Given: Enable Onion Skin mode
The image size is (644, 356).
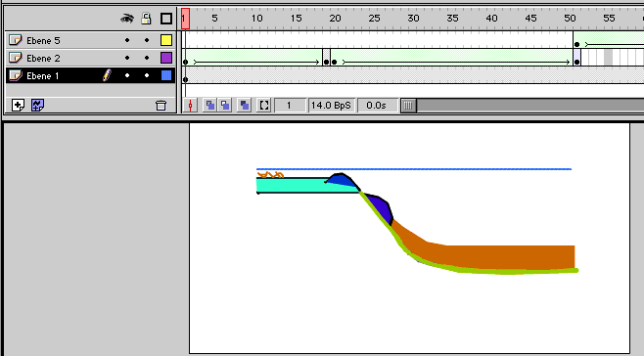Looking at the screenshot, I should (x=209, y=106).
